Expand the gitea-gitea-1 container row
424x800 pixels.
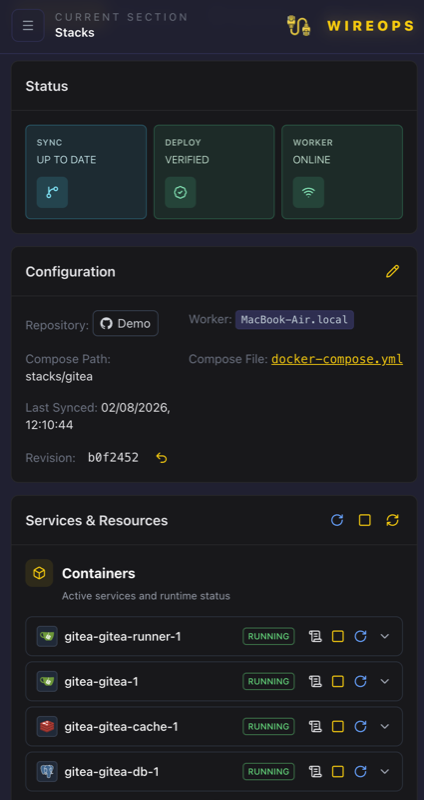point(385,681)
